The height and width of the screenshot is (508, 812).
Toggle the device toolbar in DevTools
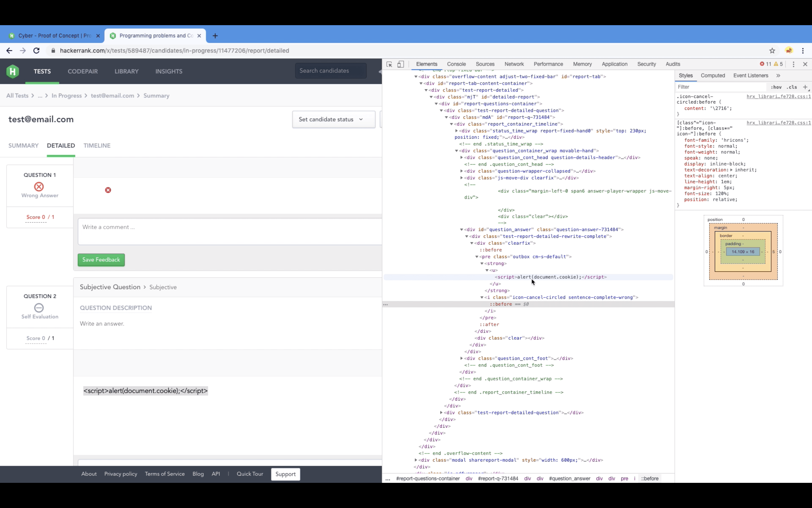tap(401, 64)
